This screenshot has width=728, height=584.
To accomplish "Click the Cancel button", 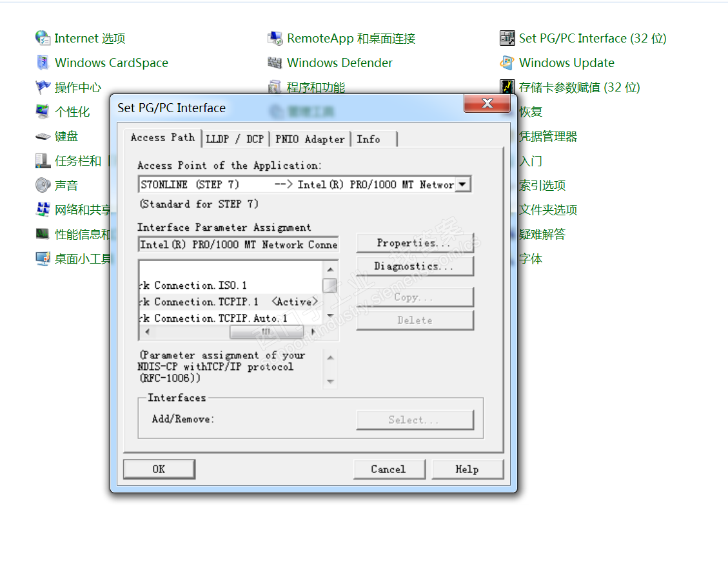I will (x=389, y=469).
